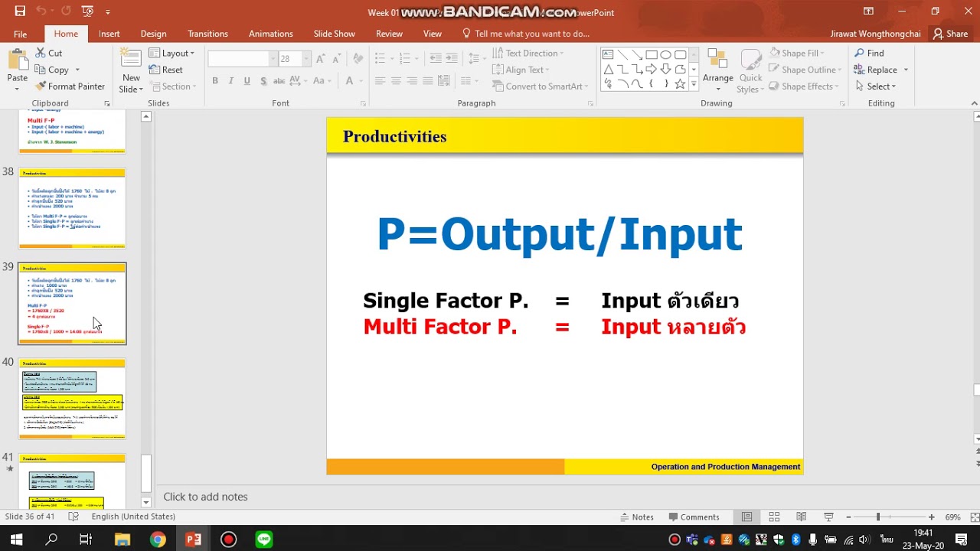Select the text box shape
The height and width of the screenshot is (551, 980).
tap(608, 54)
